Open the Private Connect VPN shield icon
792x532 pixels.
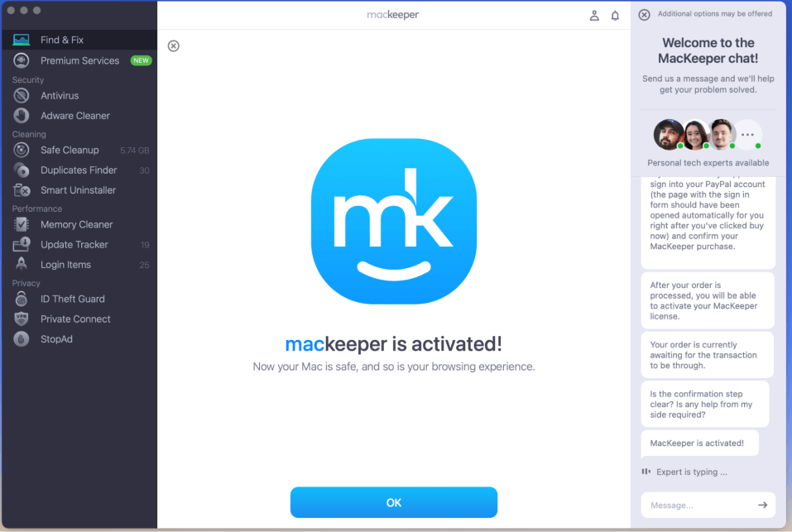[x=22, y=319]
